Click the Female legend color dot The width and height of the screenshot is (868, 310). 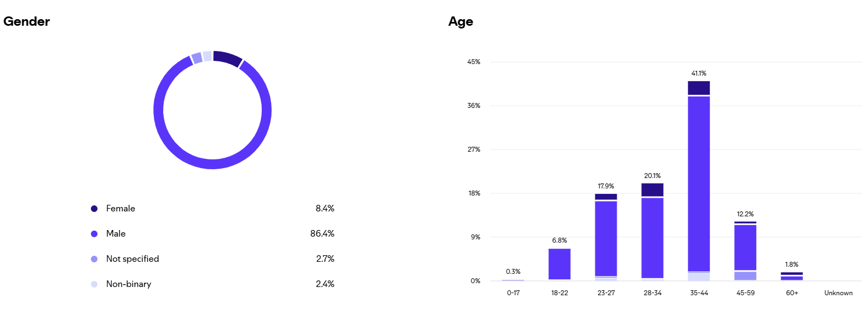click(94, 209)
